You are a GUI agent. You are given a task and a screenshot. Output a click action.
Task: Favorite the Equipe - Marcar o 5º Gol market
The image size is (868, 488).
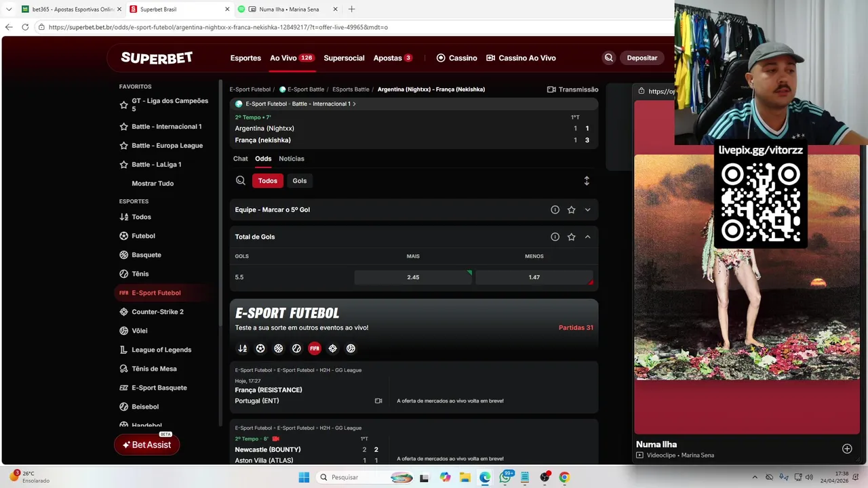(572, 210)
